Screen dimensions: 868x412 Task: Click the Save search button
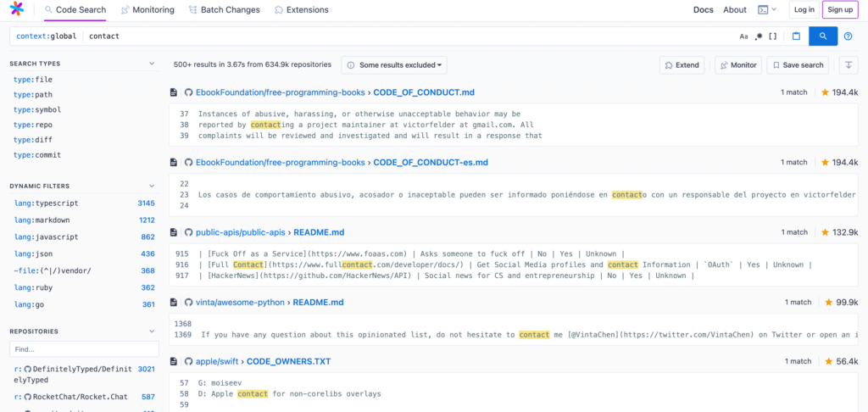[x=798, y=64]
